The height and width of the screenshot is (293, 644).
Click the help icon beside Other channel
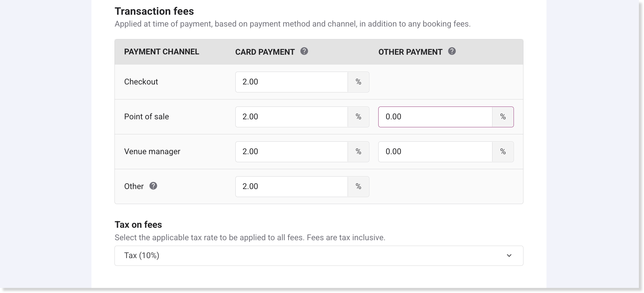click(153, 186)
